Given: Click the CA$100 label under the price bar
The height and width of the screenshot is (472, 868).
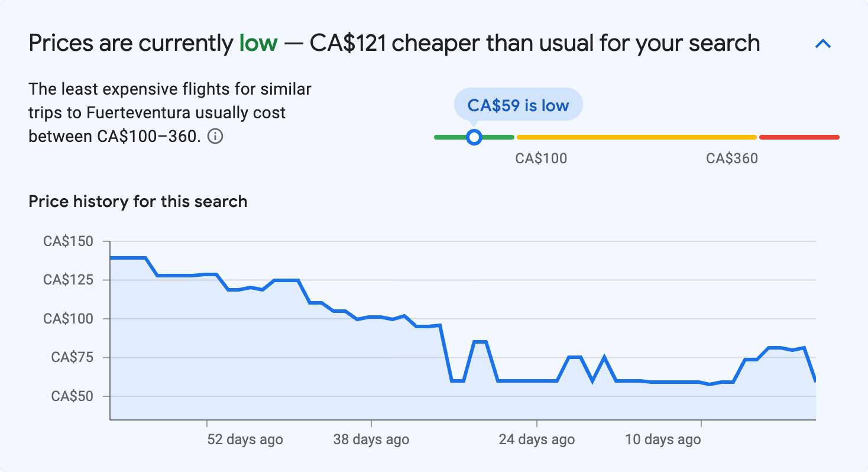Looking at the screenshot, I should pos(540,158).
